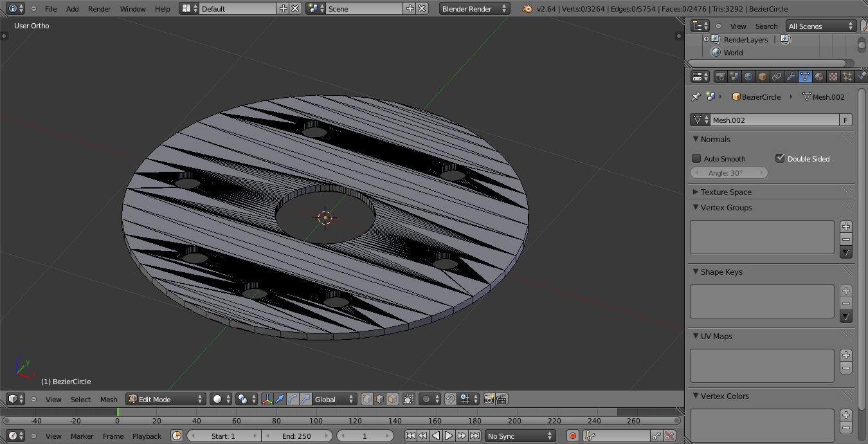This screenshot has width=868, height=444.
Task: Open the top bar Render menu
Action: pyautogui.click(x=100, y=8)
